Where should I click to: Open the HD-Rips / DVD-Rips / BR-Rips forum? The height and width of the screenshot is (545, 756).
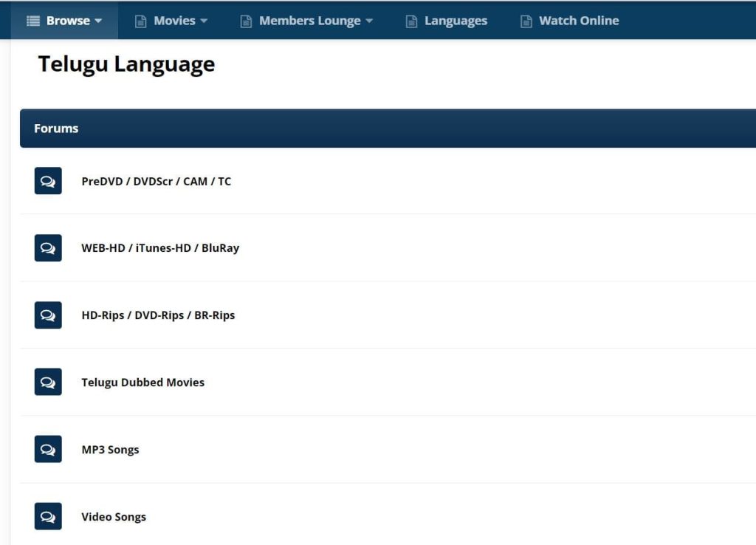coord(158,315)
